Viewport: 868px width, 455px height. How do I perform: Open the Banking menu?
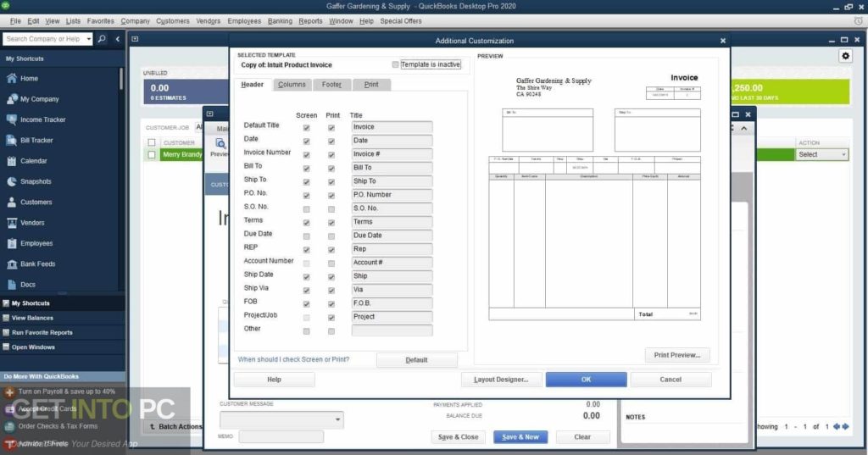coord(280,21)
